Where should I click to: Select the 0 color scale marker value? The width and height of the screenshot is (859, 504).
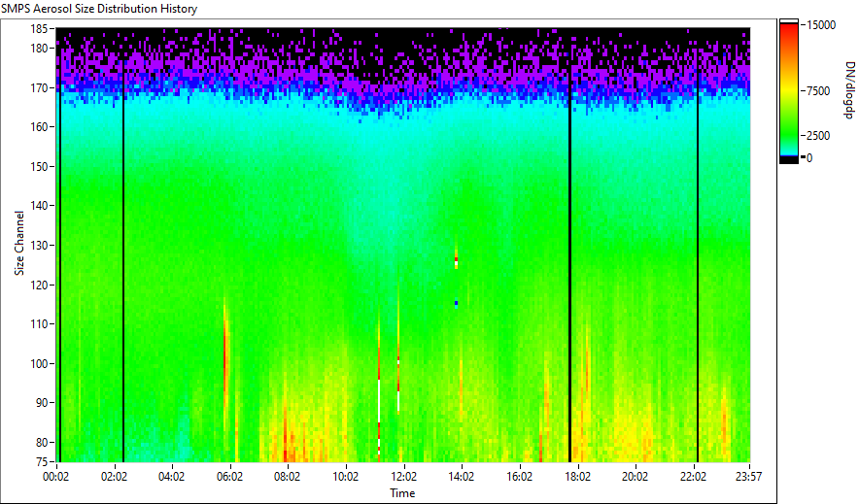point(809,158)
